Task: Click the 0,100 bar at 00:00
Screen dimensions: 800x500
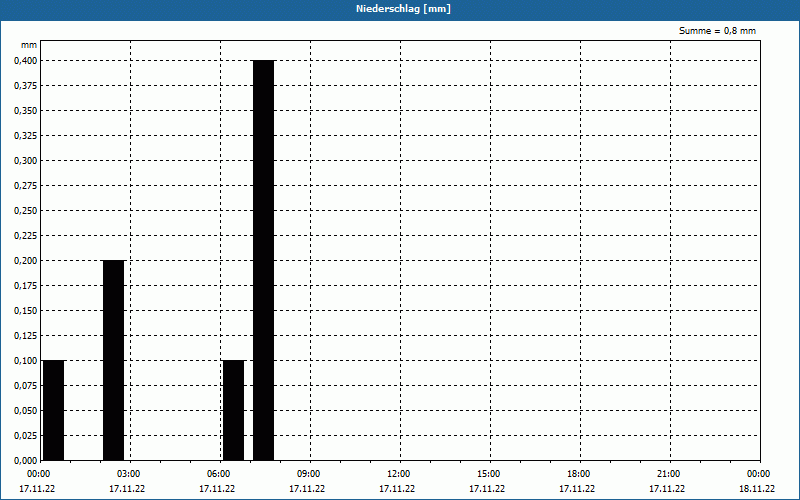Action: coord(54,410)
